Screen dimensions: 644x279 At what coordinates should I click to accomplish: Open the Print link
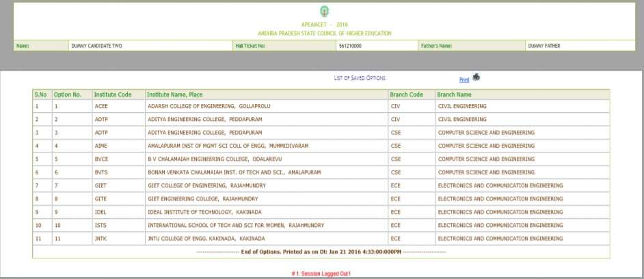(464, 79)
